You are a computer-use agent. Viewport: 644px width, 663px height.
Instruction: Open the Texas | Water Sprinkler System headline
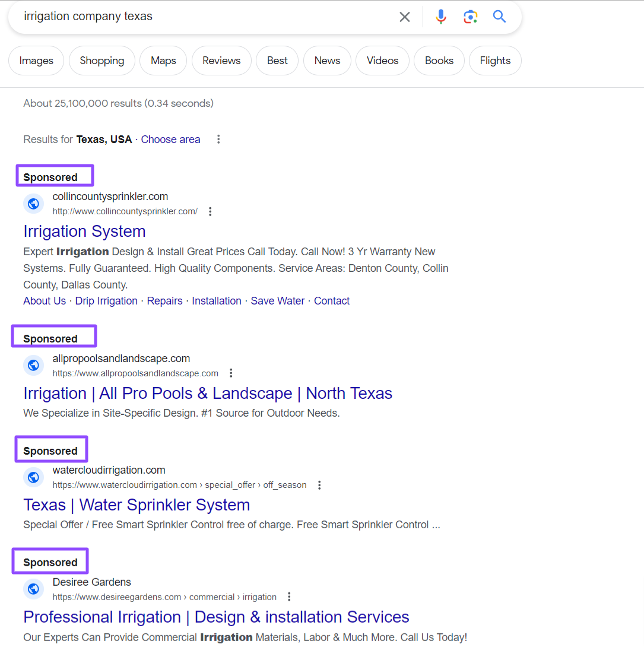(137, 505)
